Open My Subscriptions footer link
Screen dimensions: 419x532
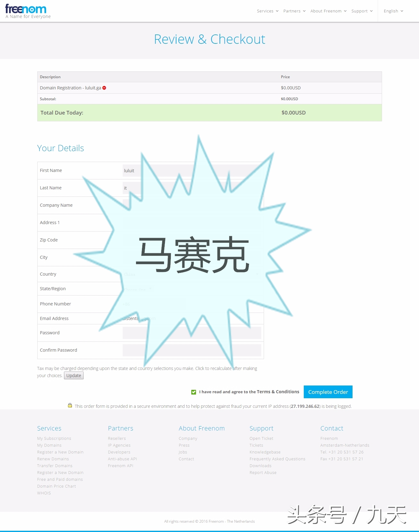tap(54, 438)
